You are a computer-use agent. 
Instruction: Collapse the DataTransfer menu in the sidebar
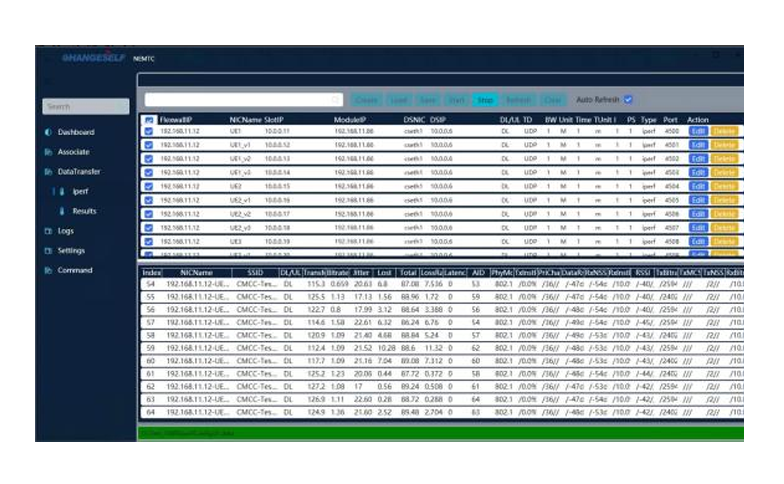(x=78, y=172)
